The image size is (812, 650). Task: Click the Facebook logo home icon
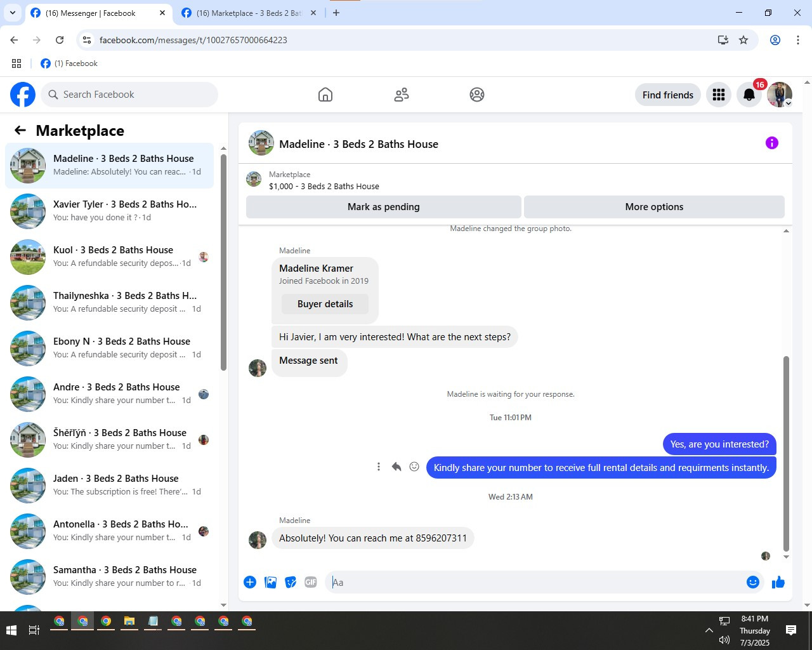(x=23, y=95)
